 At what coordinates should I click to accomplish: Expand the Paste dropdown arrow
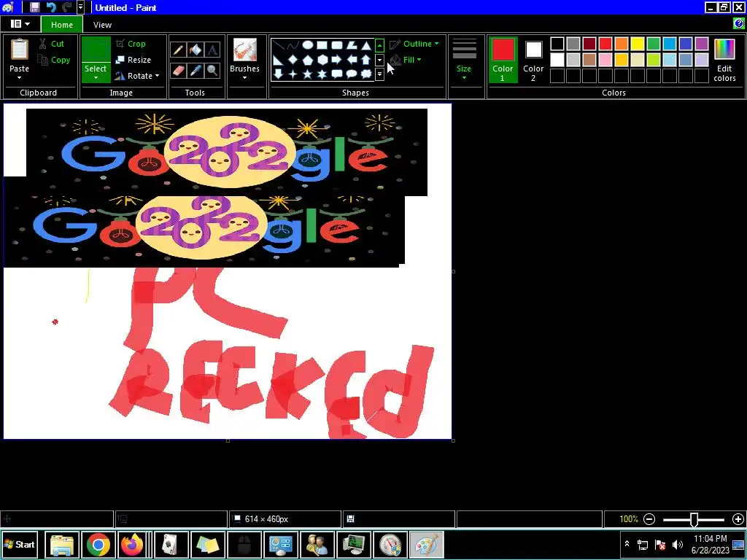click(x=20, y=77)
